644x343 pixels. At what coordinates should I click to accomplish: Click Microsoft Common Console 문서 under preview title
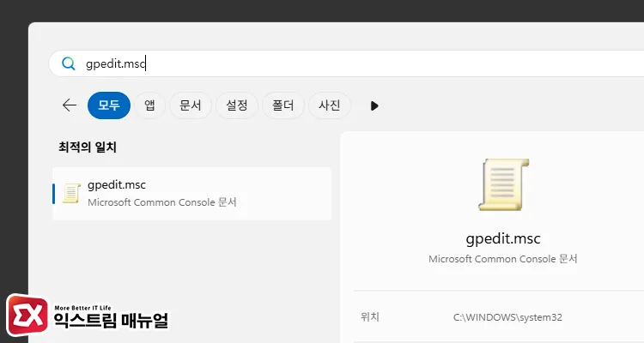pyautogui.click(x=503, y=259)
